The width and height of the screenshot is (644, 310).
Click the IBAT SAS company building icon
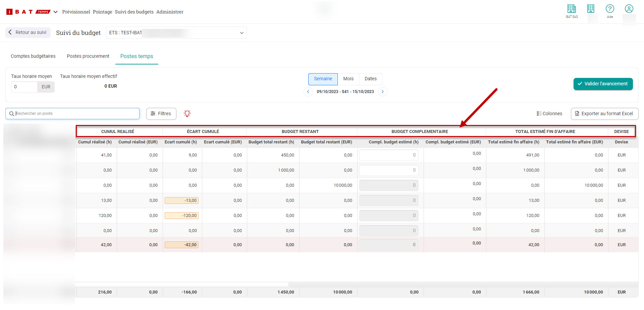coord(572,9)
